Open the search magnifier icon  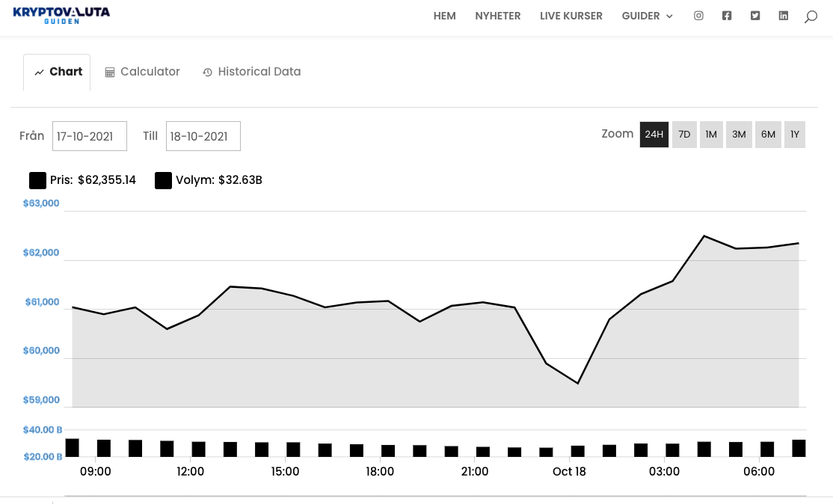(x=810, y=16)
